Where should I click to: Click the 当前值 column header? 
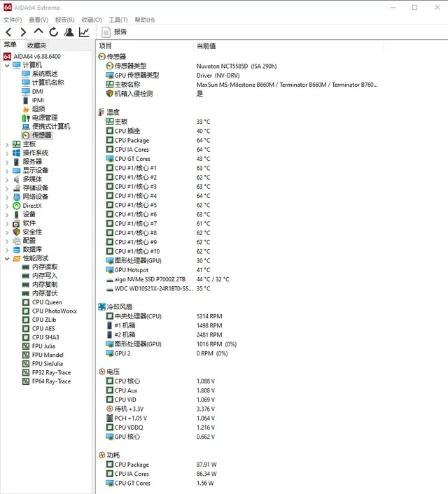[x=206, y=46]
